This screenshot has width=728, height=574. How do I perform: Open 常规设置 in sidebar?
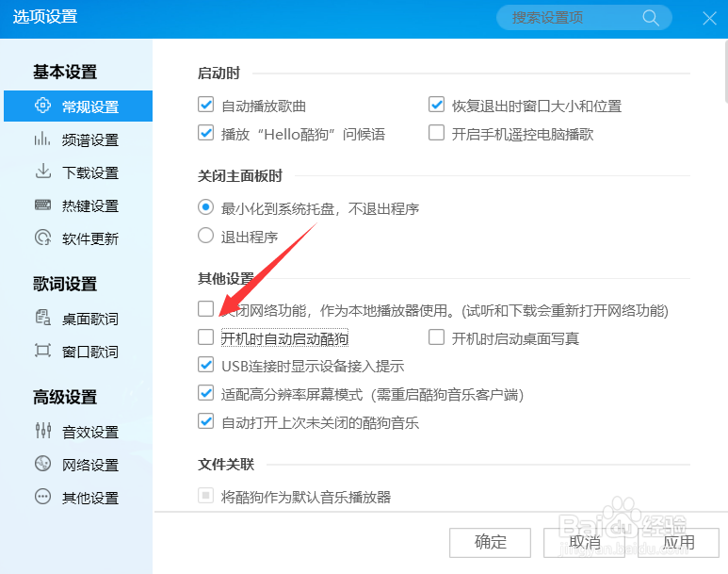pos(78,106)
